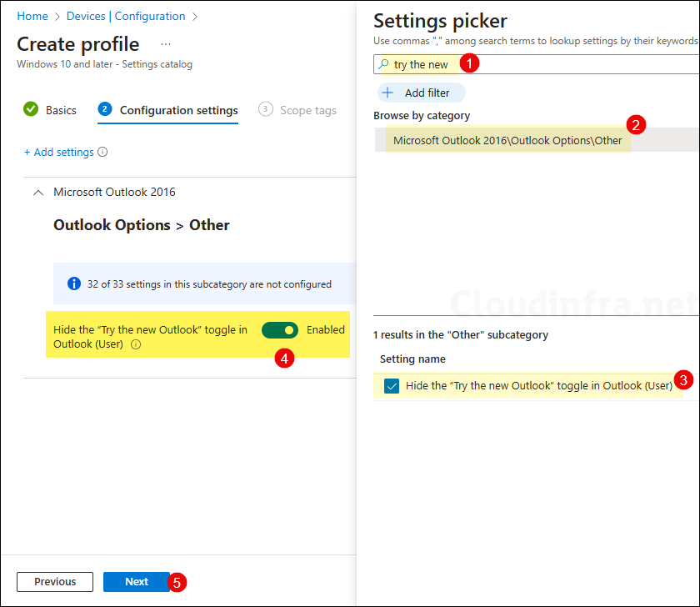Disable the Hide Try the new Outlook toggle
This screenshot has width=700, height=607.
pyautogui.click(x=280, y=330)
